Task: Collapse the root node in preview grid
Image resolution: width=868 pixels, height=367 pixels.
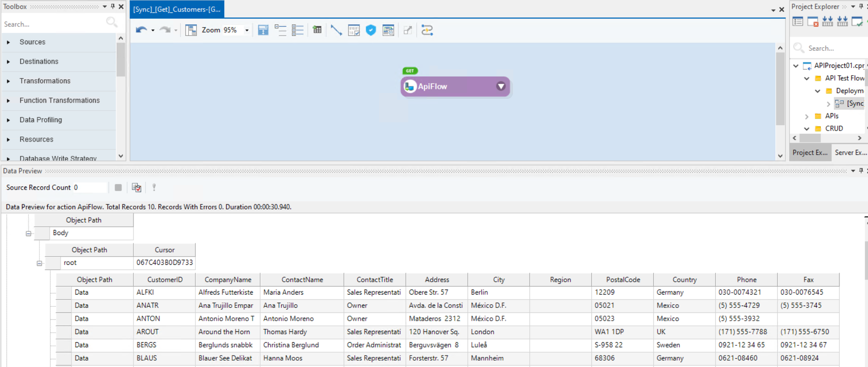Action: [x=39, y=263]
